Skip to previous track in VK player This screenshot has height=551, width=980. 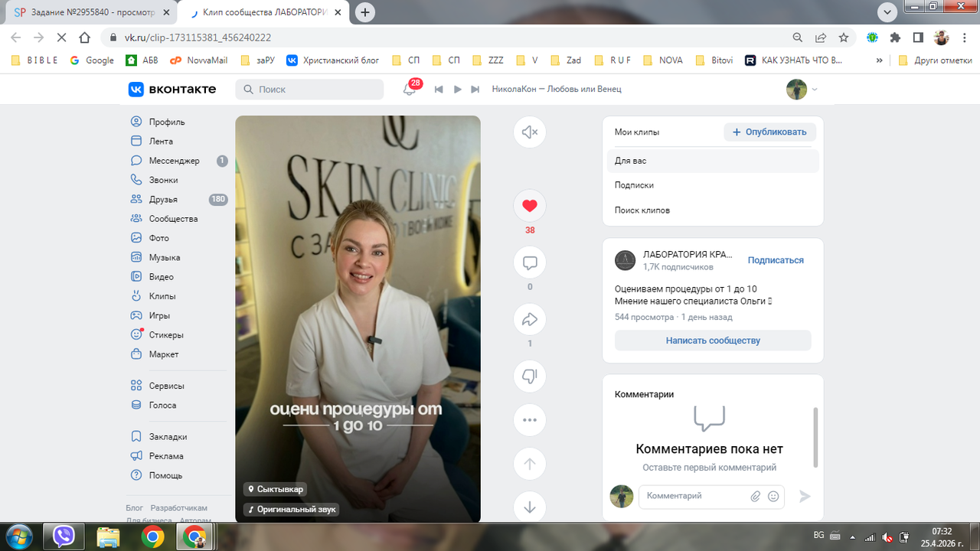[439, 90]
